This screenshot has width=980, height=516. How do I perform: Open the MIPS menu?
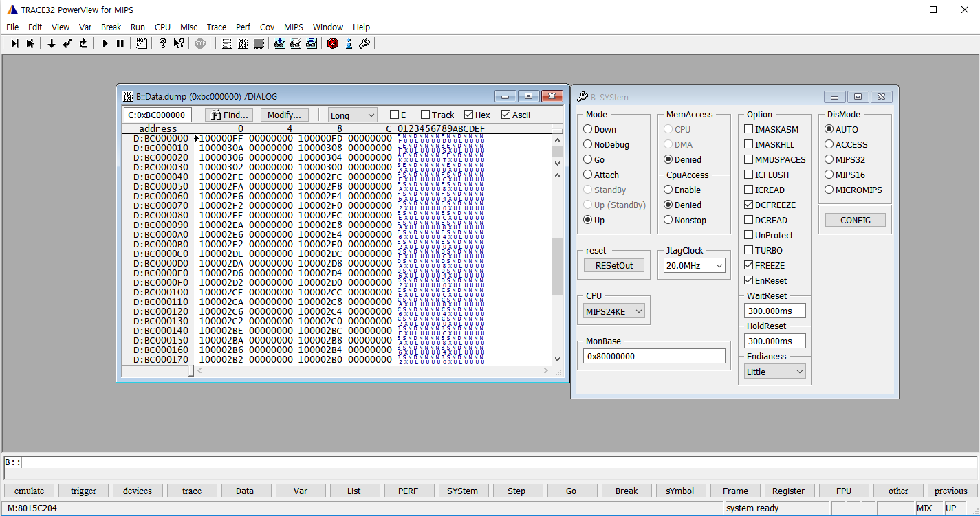pos(293,27)
